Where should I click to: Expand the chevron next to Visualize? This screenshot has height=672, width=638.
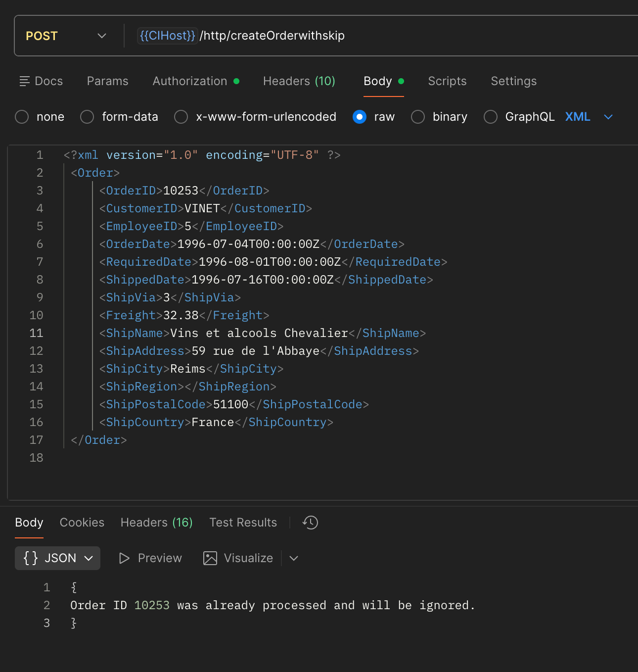[293, 558]
